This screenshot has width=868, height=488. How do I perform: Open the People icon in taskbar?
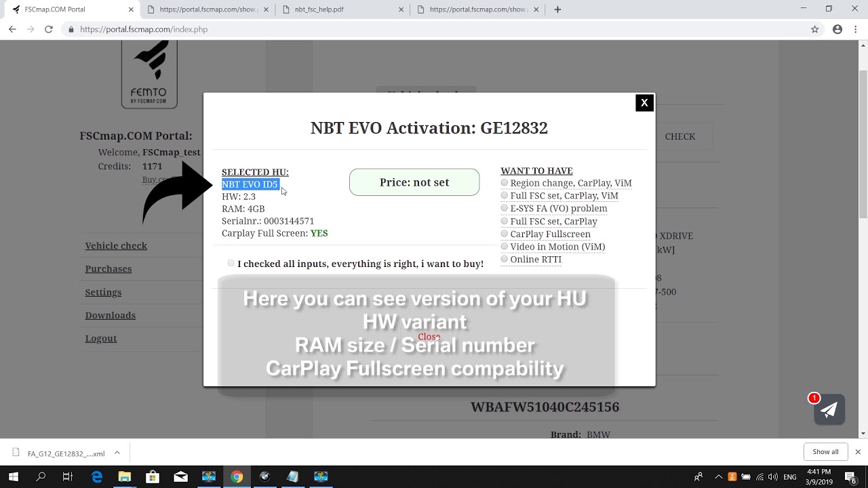click(x=698, y=476)
